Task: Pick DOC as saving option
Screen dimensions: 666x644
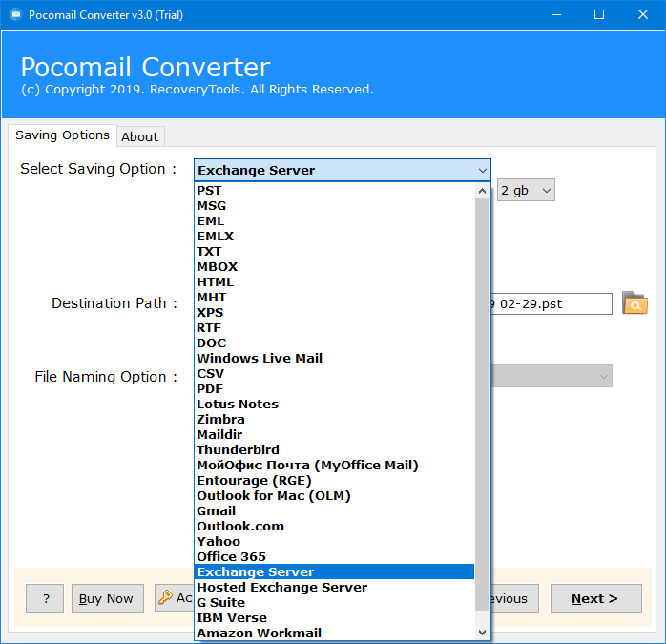Action: pos(335,343)
